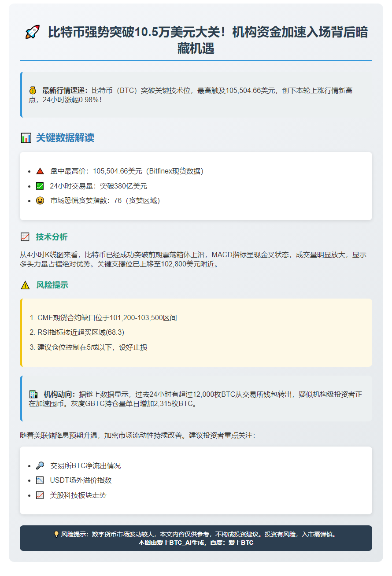Viewport: 392px width, 576px height.
Task: Click the trend chart icon beside 技术分析
Action: click(x=25, y=237)
